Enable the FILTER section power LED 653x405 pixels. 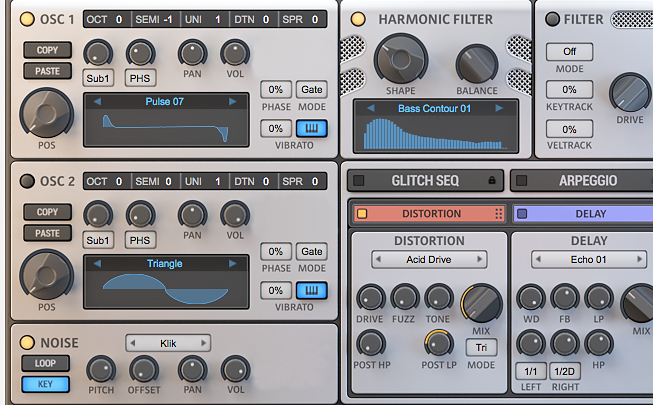pos(553,19)
